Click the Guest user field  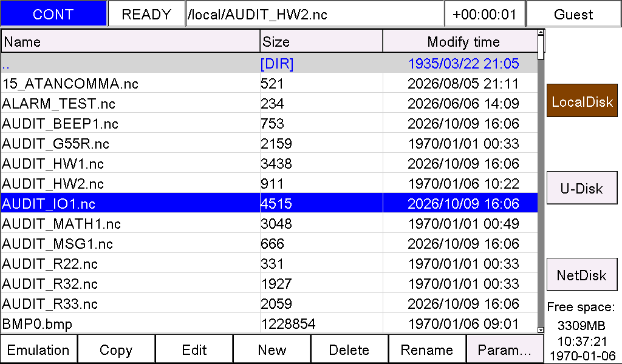(x=573, y=14)
